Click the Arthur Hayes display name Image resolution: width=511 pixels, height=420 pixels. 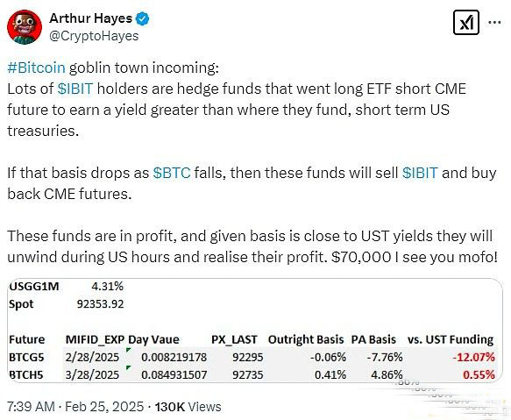pos(90,18)
